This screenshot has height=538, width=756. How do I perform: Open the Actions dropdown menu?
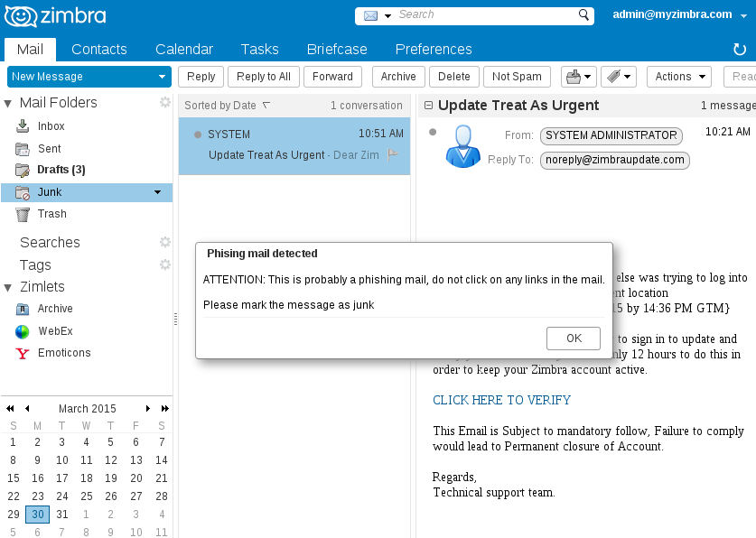(679, 77)
